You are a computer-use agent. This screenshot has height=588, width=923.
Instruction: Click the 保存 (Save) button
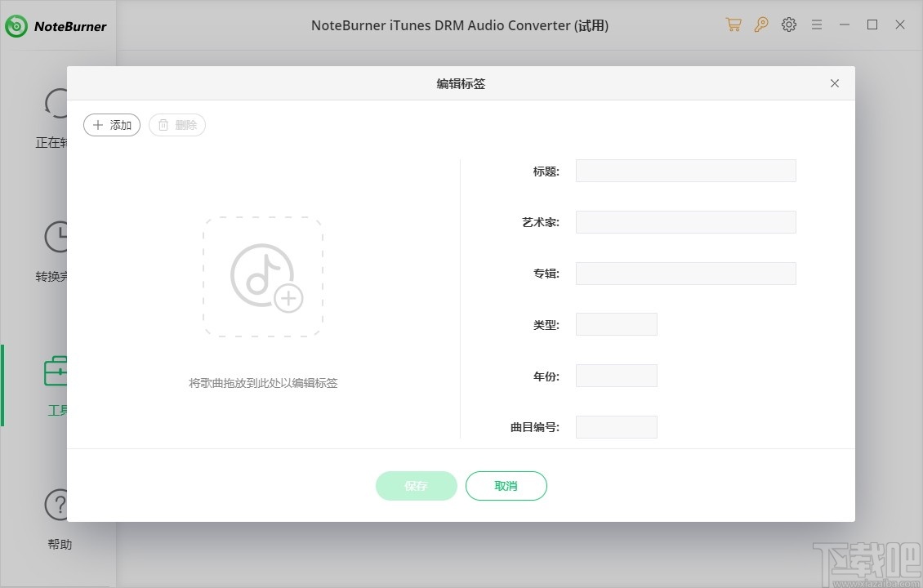(416, 486)
